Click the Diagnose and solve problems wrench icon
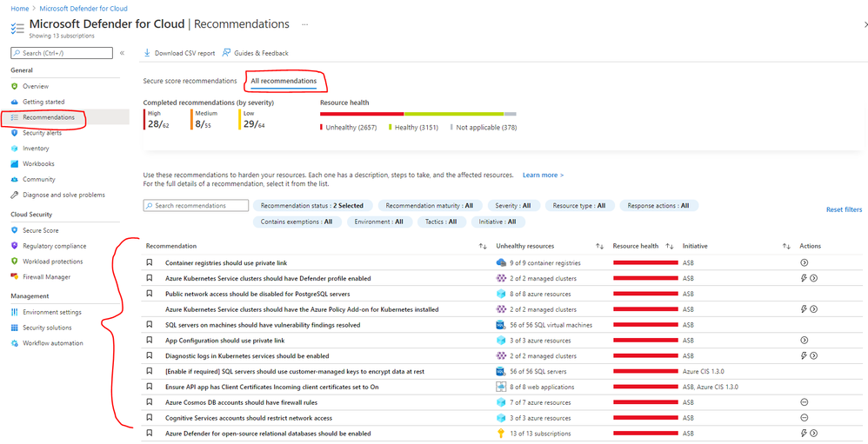 (x=15, y=195)
